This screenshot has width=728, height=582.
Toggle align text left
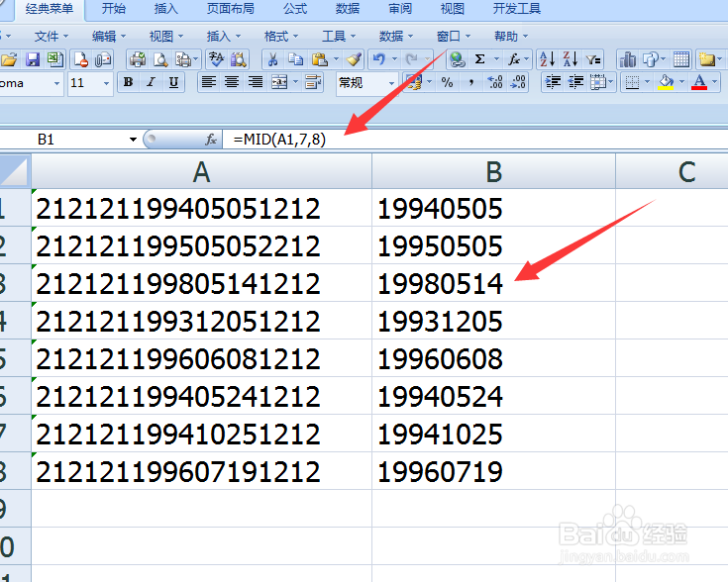coord(208,82)
